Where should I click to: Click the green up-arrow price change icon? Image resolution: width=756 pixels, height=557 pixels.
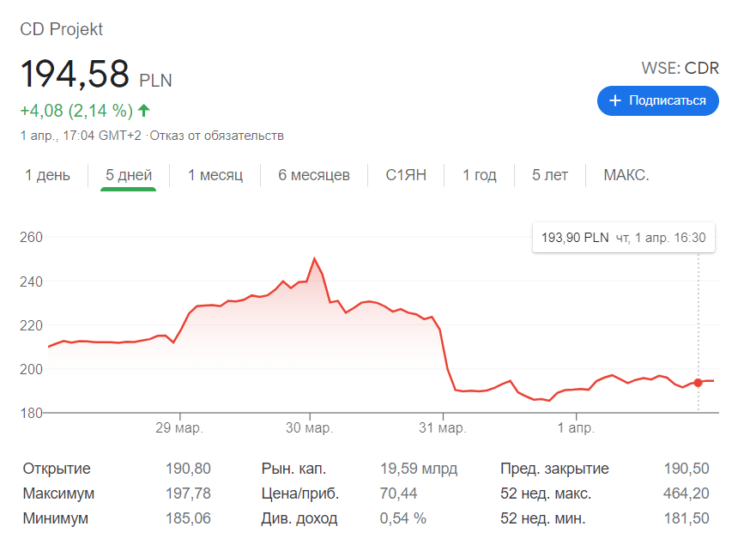pyautogui.click(x=143, y=111)
